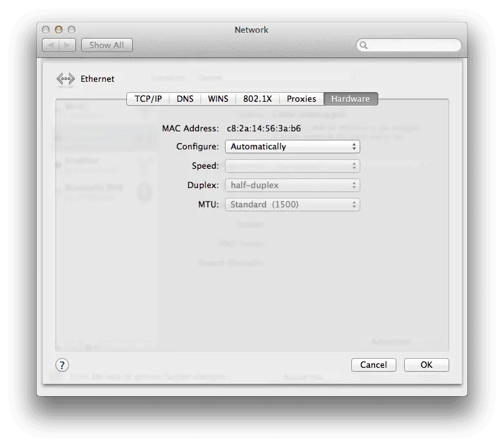Open the MTU dropdown showing Standard (1500)
This screenshot has height=447, width=504.
coord(292,204)
